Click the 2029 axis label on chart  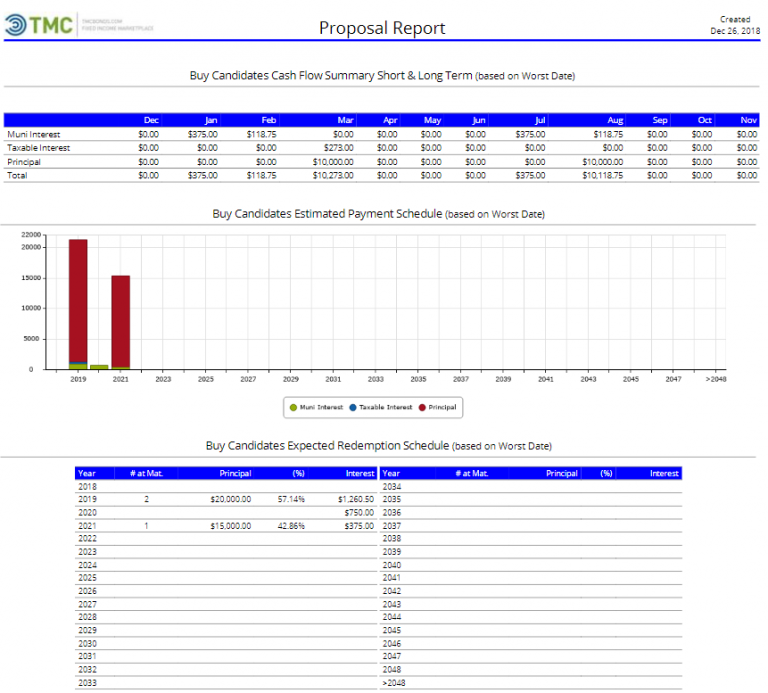[x=291, y=380]
